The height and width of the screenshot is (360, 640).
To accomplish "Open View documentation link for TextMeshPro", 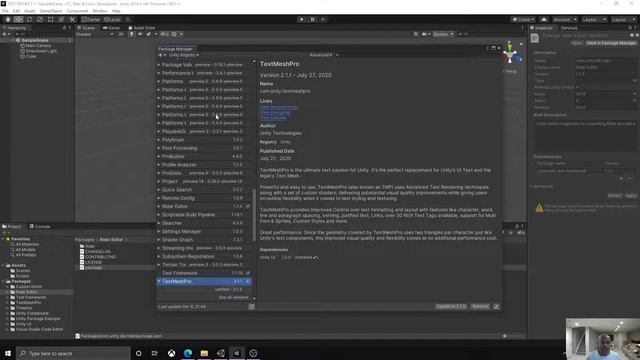I will pyautogui.click(x=279, y=107).
